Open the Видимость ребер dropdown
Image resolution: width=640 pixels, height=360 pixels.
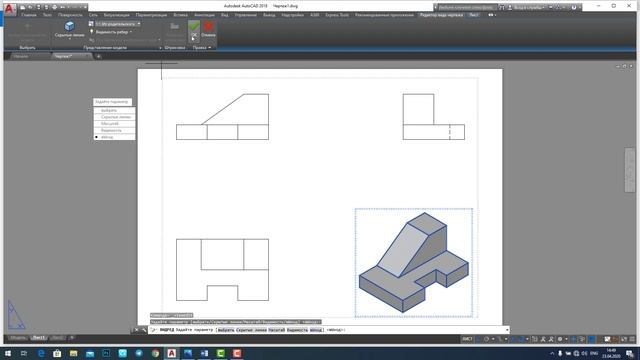click(x=113, y=31)
